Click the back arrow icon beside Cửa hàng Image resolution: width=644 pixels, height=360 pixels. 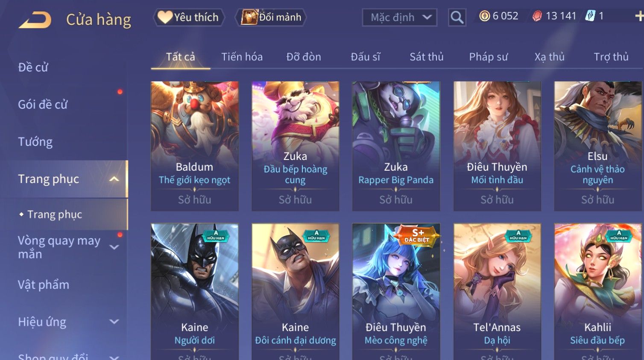(35, 20)
